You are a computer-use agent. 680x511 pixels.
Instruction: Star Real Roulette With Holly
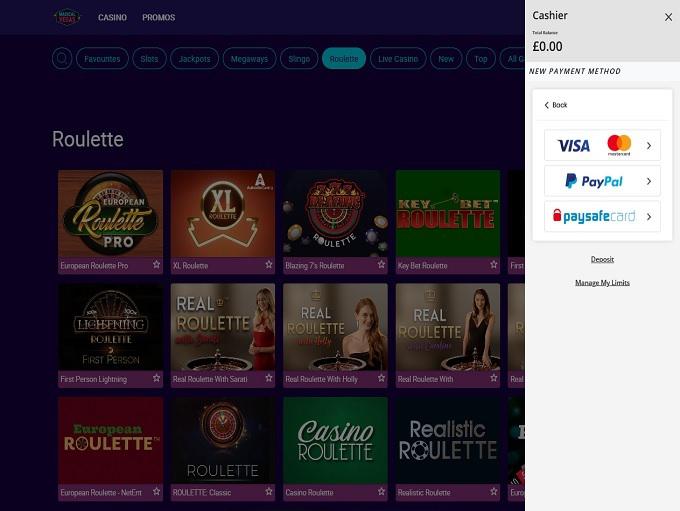click(381, 378)
